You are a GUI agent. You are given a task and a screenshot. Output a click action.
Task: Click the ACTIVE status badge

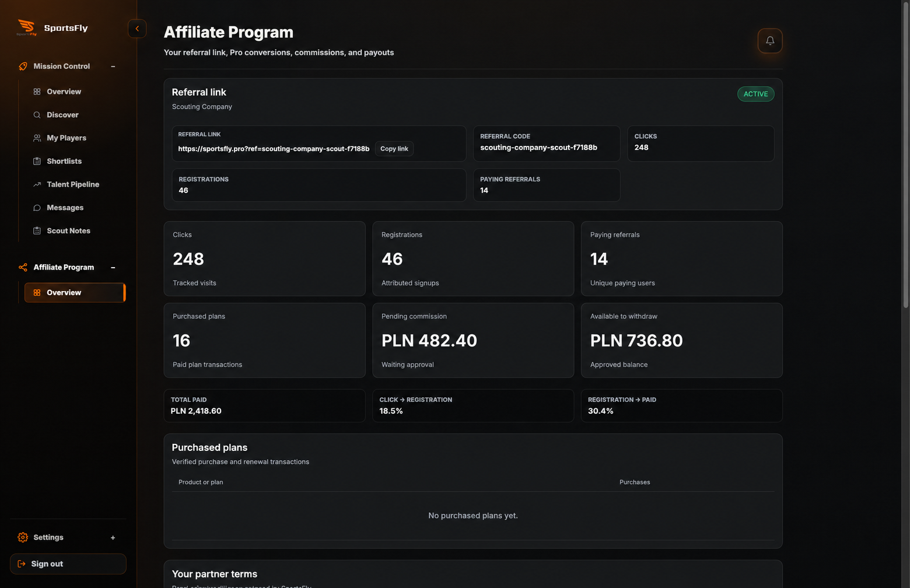point(755,94)
